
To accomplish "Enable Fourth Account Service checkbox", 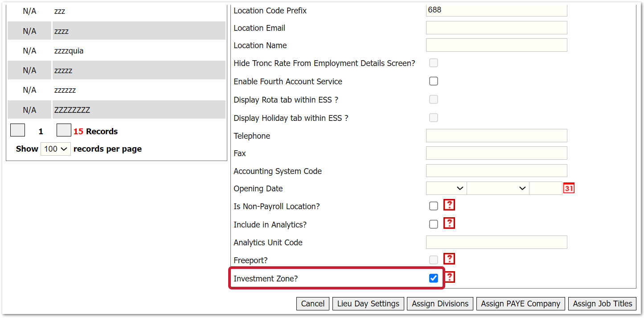I will 433,81.
